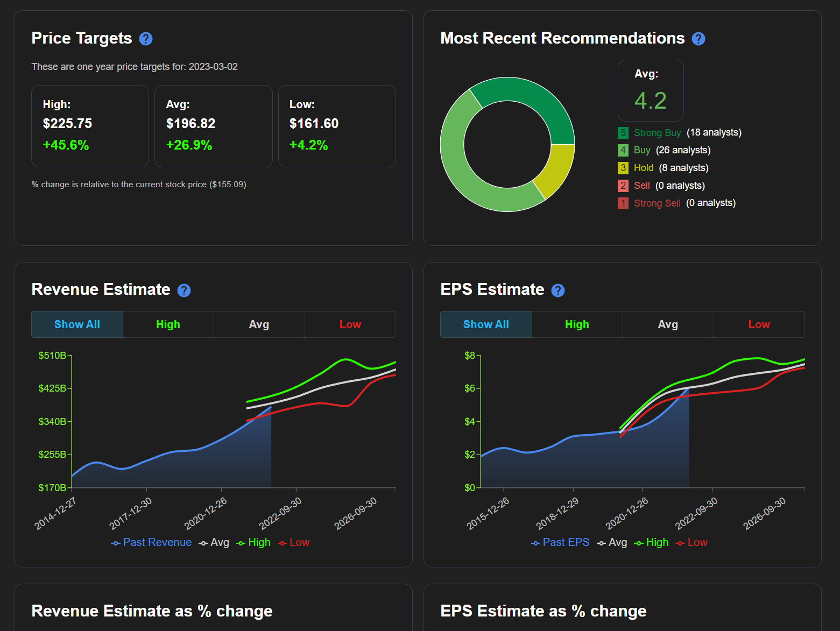Toggle Past Revenue legend entry

(151, 542)
